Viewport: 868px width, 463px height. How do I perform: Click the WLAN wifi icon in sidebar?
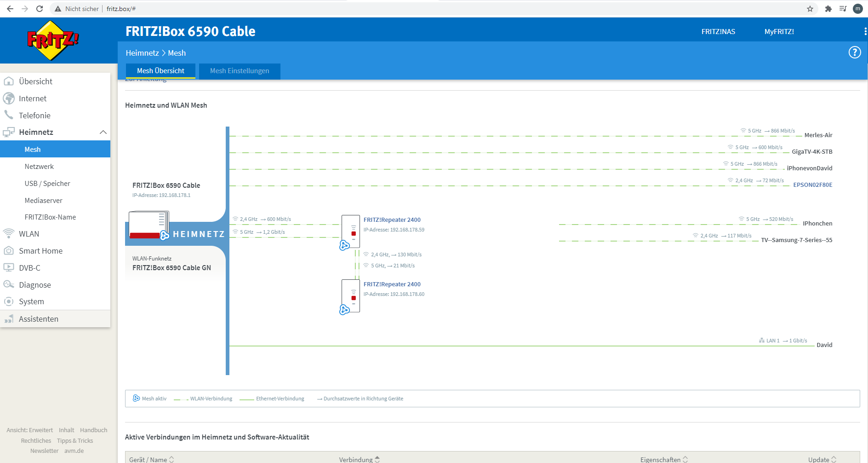click(x=9, y=233)
